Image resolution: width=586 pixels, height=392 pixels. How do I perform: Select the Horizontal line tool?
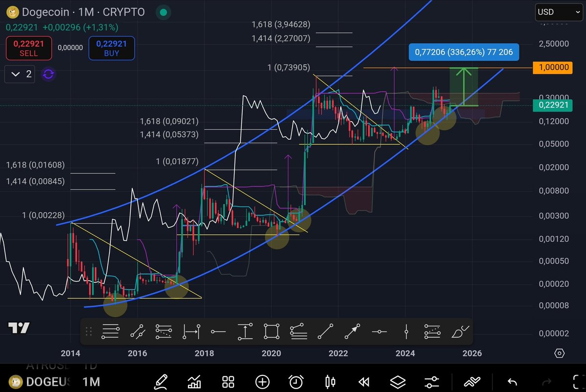379,331
